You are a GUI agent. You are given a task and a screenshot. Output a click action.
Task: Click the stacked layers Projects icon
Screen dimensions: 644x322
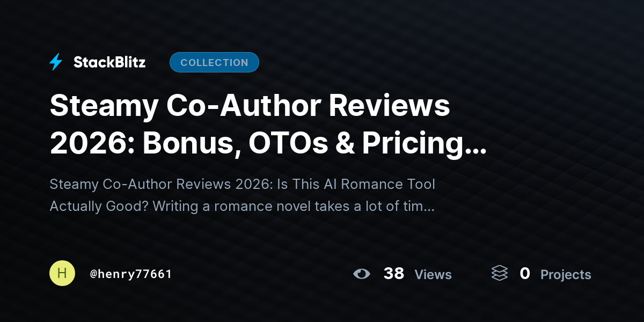[499, 274]
